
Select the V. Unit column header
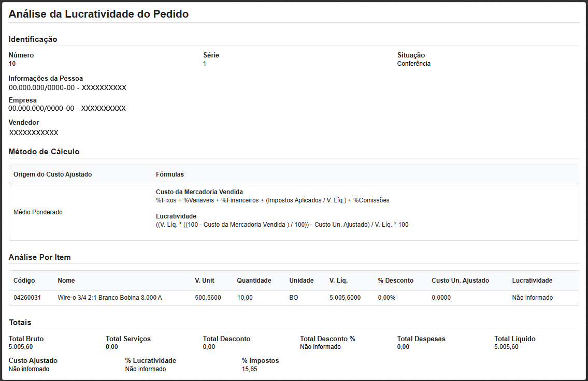click(x=204, y=281)
